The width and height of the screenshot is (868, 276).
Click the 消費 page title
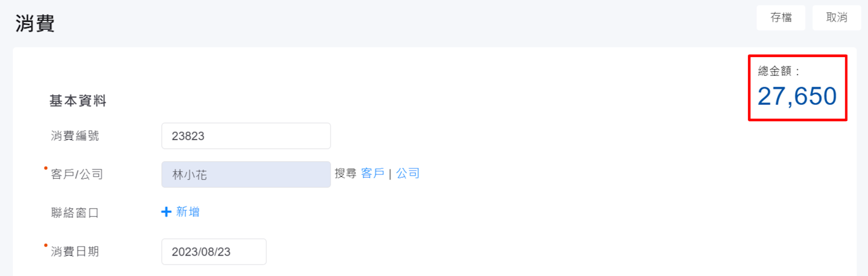[x=35, y=23]
